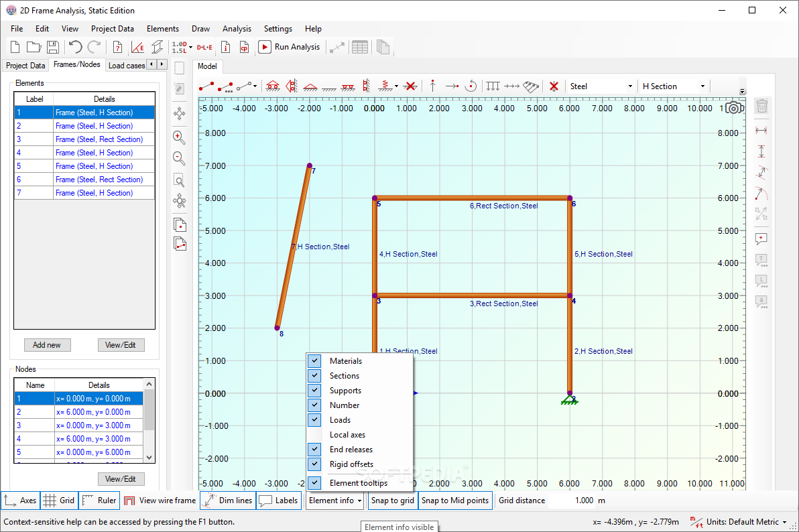The height and width of the screenshot is (532, 799).
Task: Select the continuous frame drawing tool
Action: pyautogui.click(x=225, y=86)
